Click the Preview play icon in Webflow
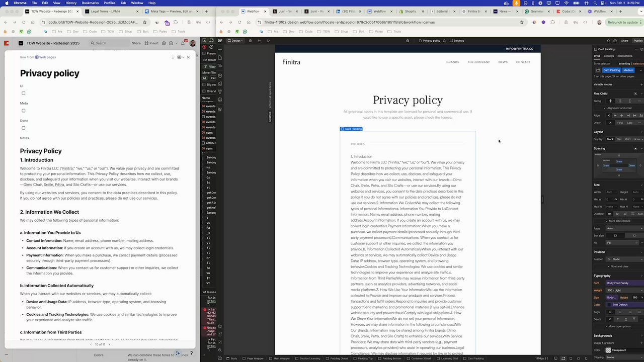644x362 pixels. (x=268, y=41)
